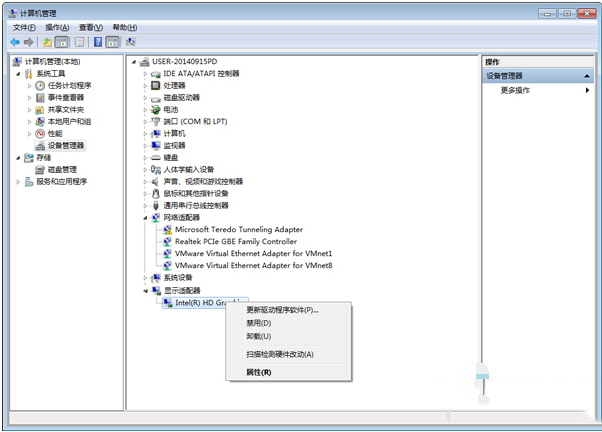Viewport: 602px width, 432px height.
Task: Choose 更新驱动程序软件(P)... in context menu
Action: click(x=289, y=310)
